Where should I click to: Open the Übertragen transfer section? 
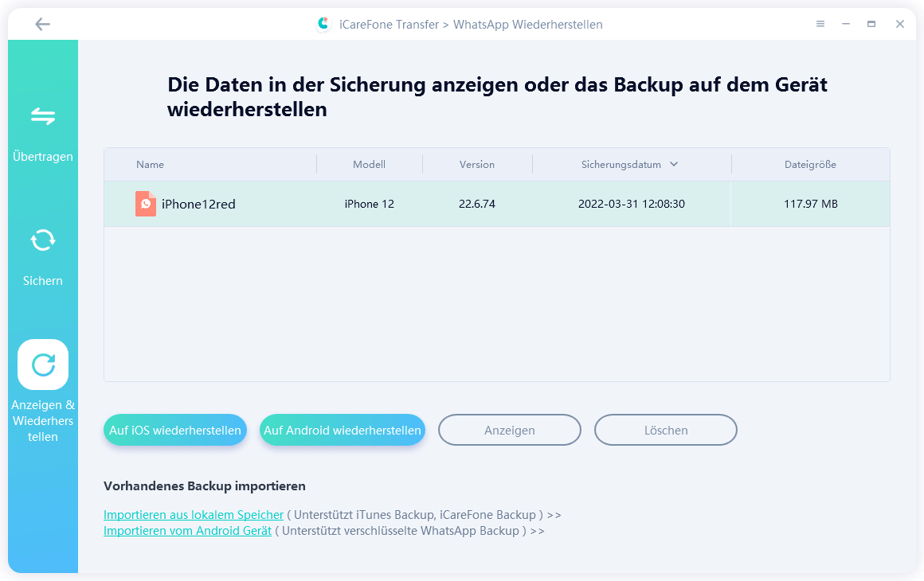pyautogui.click(x=43, y=135)
